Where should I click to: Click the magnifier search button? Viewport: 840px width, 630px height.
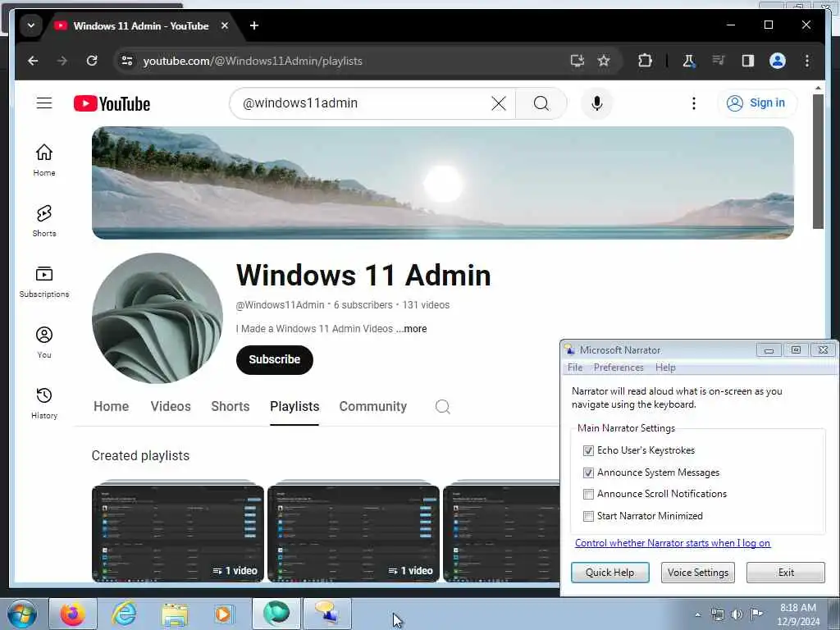(x=541, y=103)
